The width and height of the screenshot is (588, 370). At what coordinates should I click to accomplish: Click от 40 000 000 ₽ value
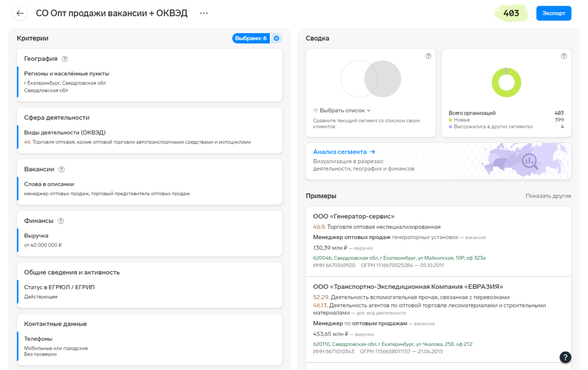pyautogui.click(x=43, y=245)
